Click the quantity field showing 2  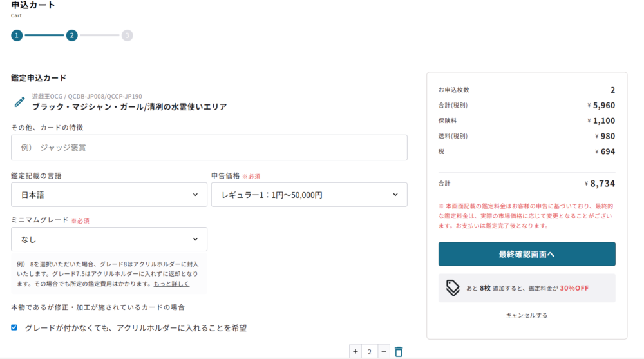pos(369,352)
